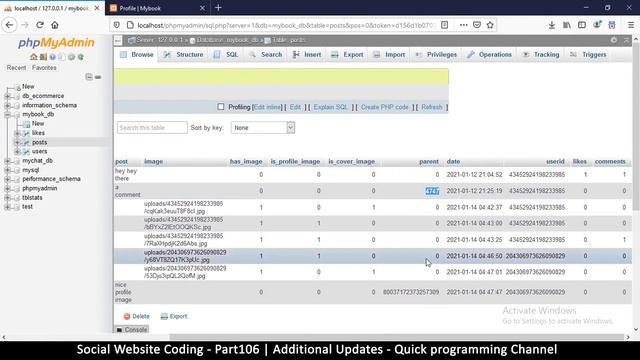Open the Favorites tables button
This screenshot has width=640, height=360.
pos(44,68)
